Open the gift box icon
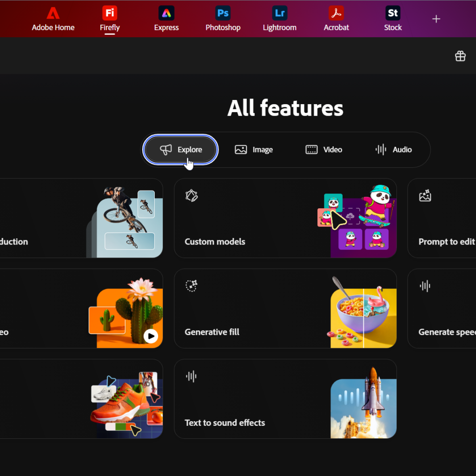This screenshot has width=476, height=476. pos(460,56)
